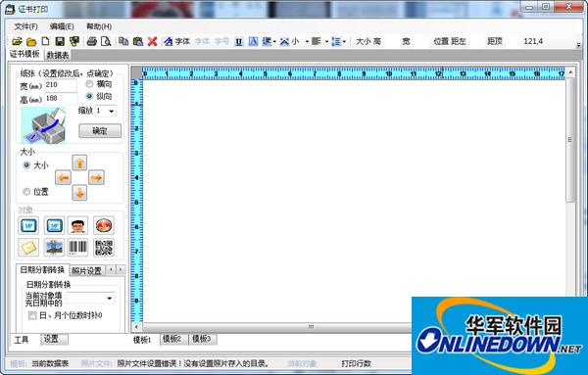Delete object with red X icon
This screenshot has height=375, width=588.
pos(152,41)
